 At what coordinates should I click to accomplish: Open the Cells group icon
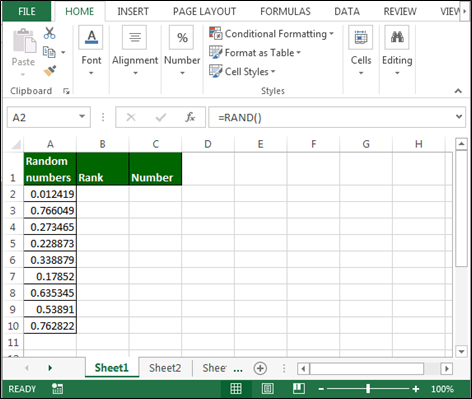click(x=361, y=37)
